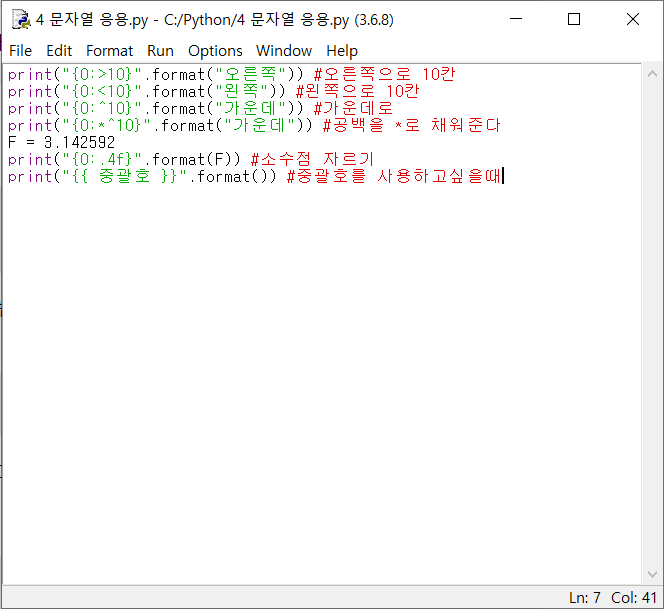Open the Run menu
The height and width of the screenshot is (609, 664).
160,51
